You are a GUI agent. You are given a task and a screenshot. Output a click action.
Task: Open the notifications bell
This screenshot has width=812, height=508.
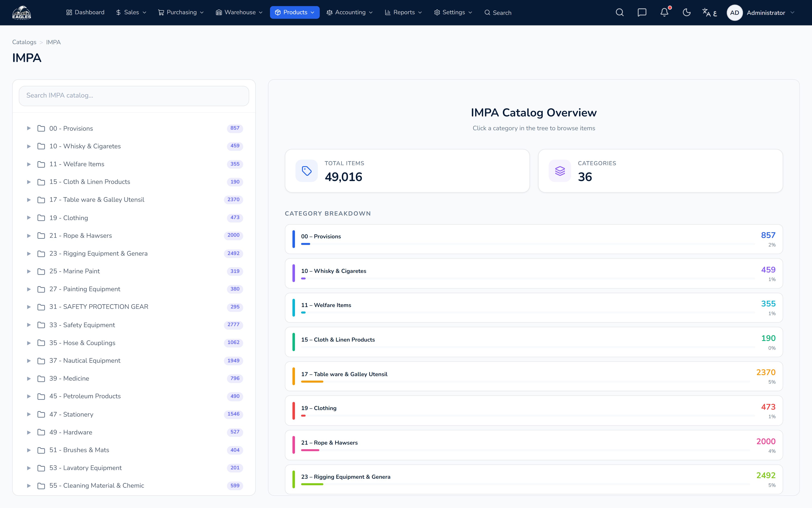click(664, 12)
